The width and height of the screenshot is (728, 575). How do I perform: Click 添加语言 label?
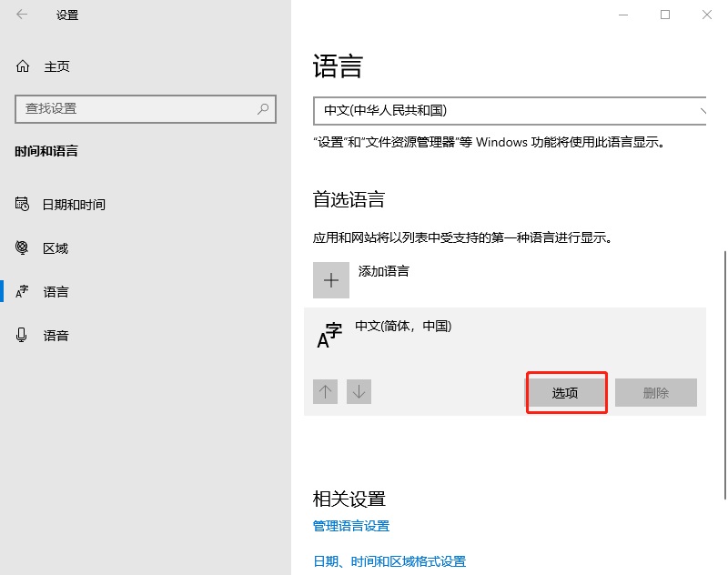coord(383,271)
